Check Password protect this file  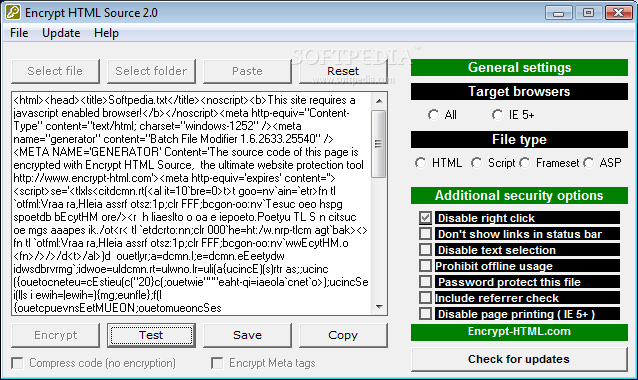(x=425, y=282)
